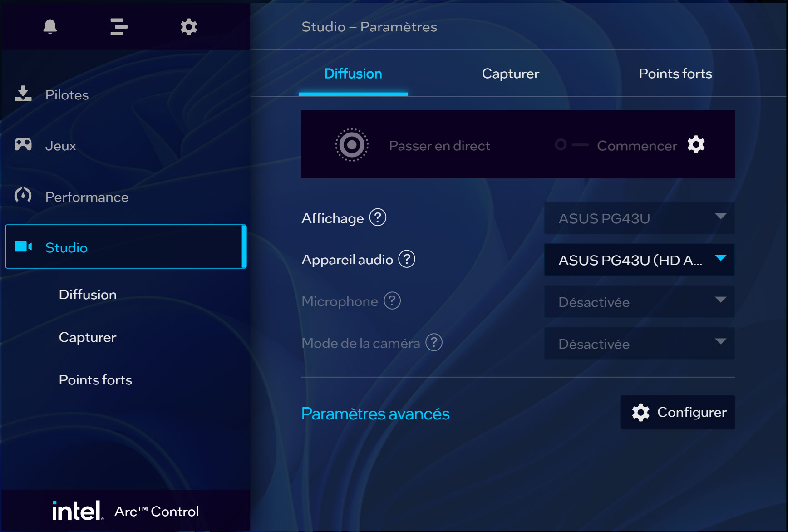The width and height of the screenshot is (788, 532).
Task: Click the Studio camera icon
Action: point(23,247)
